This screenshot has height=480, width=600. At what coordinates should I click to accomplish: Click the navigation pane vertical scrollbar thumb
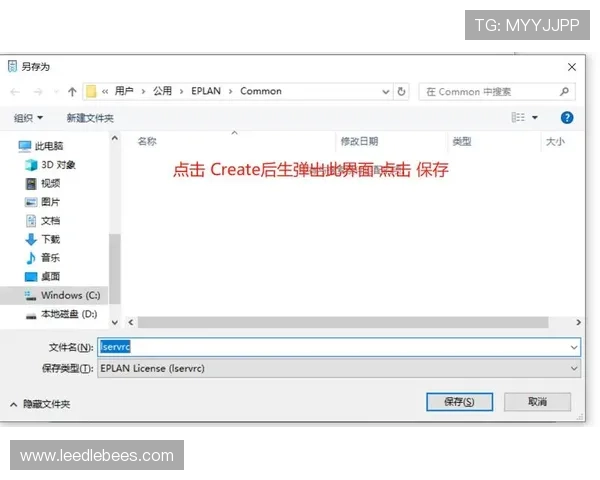click(x=115, y=268)
